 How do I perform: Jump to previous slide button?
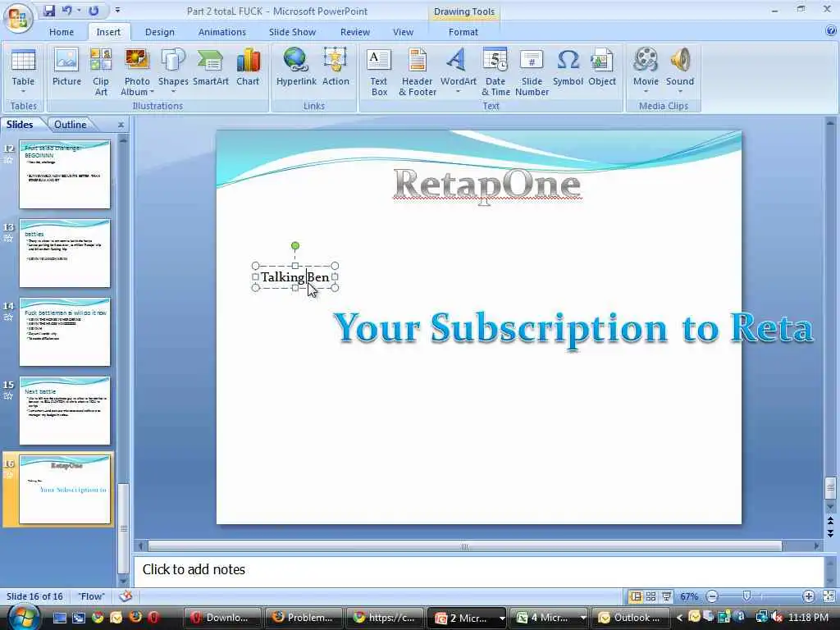830,521
